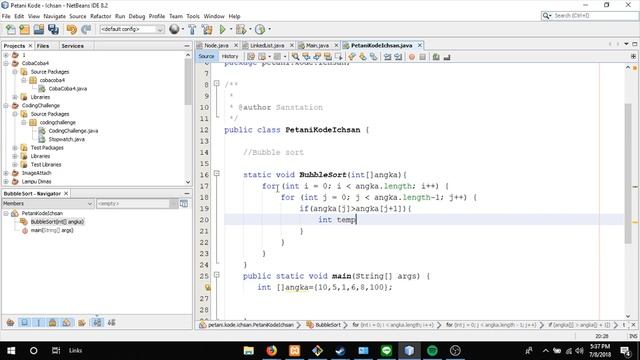Click the Clean and Build Project icon
This screenshot has height=360, width=640.
point(207,29)
